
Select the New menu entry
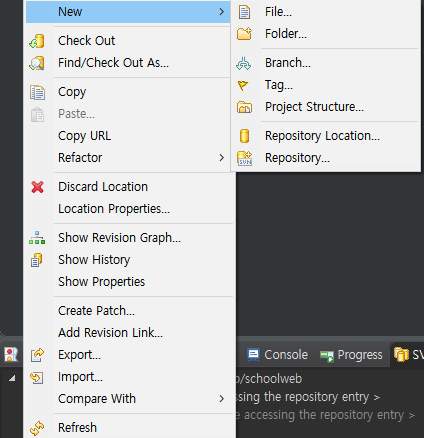[x=128, y=12]
